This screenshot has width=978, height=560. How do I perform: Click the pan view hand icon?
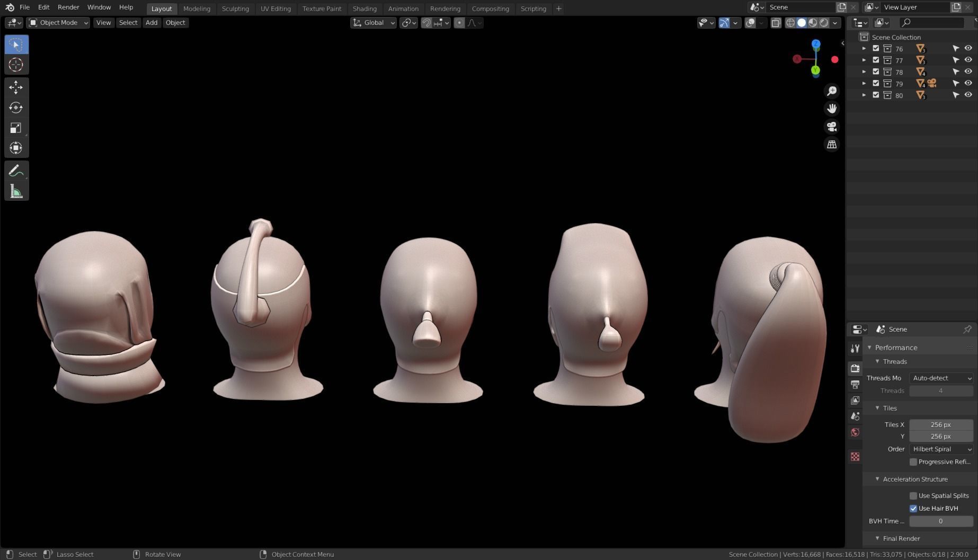point(832,109)
